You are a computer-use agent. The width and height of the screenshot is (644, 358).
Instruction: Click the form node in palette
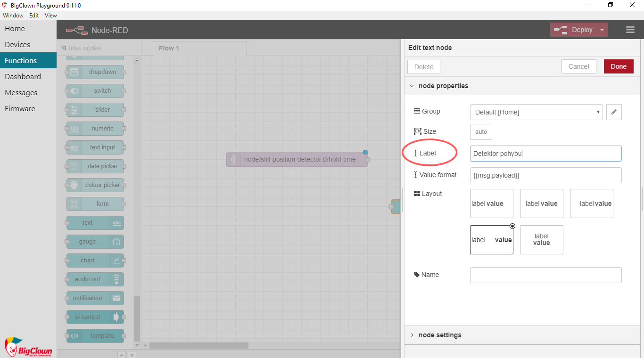point(95,204)
